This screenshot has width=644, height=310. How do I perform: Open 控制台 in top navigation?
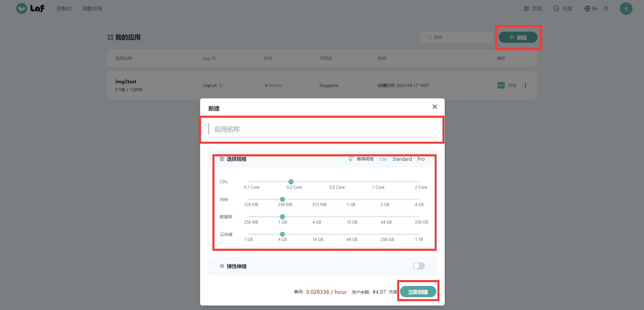pyautogui.click(x=64, y=9)
